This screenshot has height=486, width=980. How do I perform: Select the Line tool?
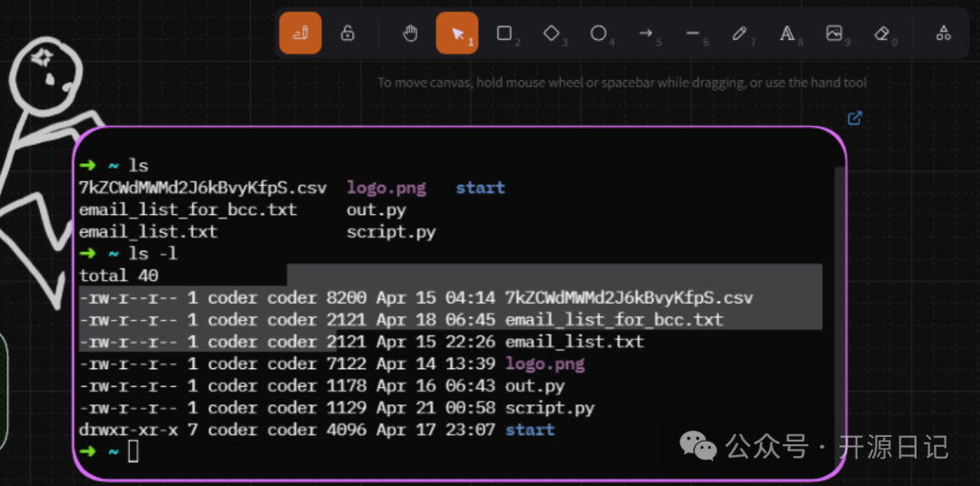click(693, 34)
